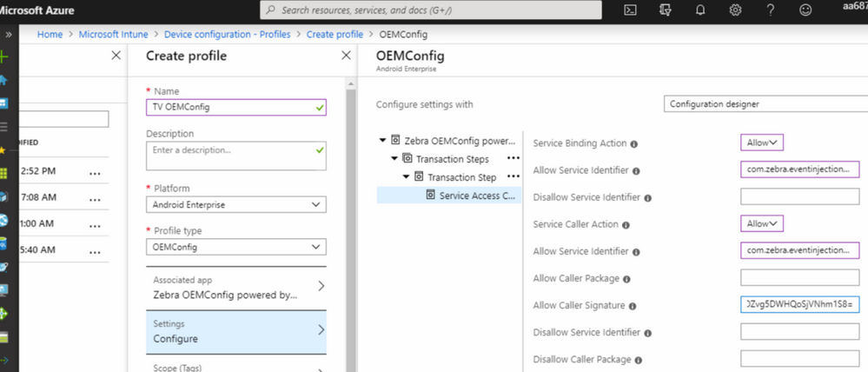Open Cloud Shell from the top bar
868x372 pixels.
630,10
